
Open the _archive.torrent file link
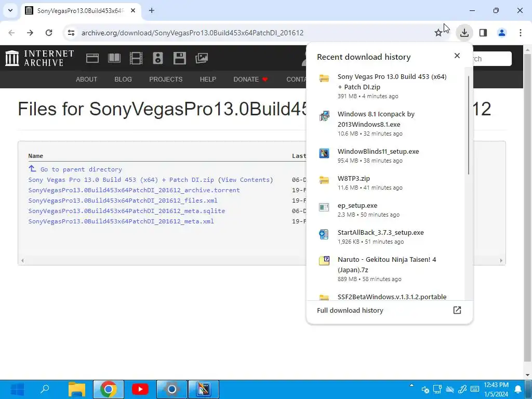(134, 190)
